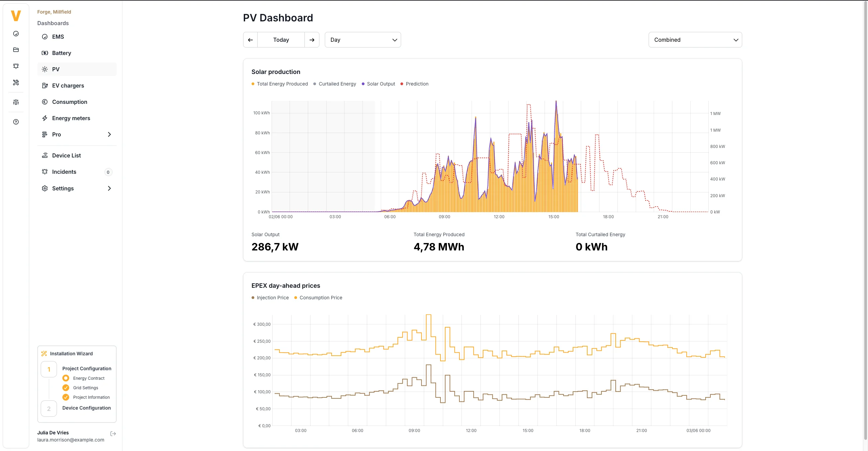Screen dimensions: 868x451
Task: Open the EV chargers dashboard
Action: click(x=77, y=86)
